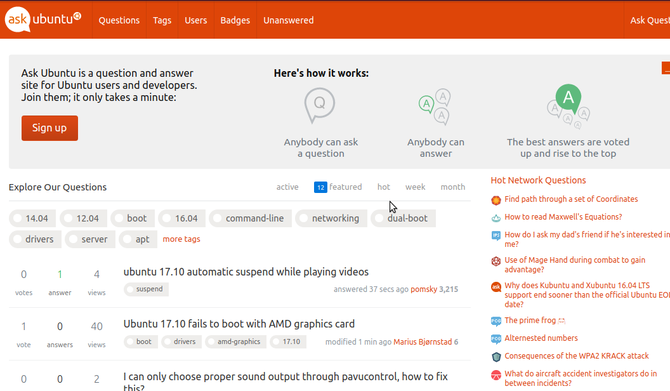This screenshot has width=670, height=391.
Task: Switch to the active tab
Action: (x=287, y=187)
